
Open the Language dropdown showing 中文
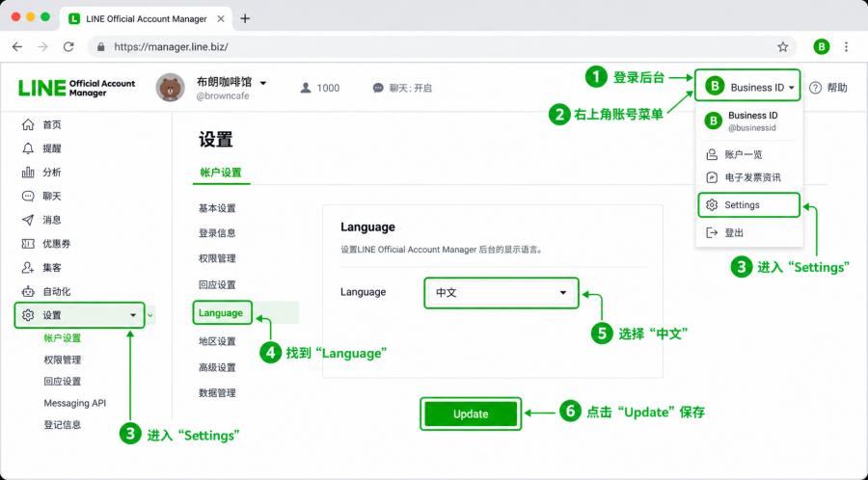[x=502, y=293]
